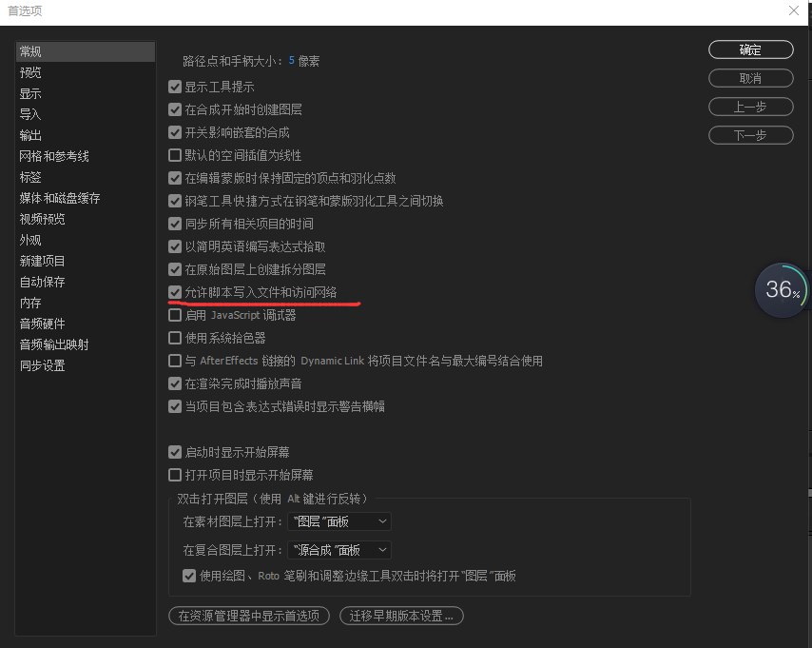Uncheck 显示工具提示 option

pos(176,86)
